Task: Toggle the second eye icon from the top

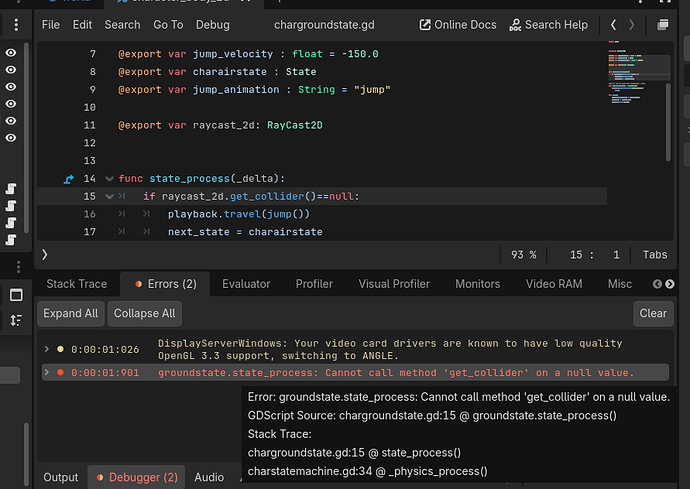Action: [x=11, y=70]
